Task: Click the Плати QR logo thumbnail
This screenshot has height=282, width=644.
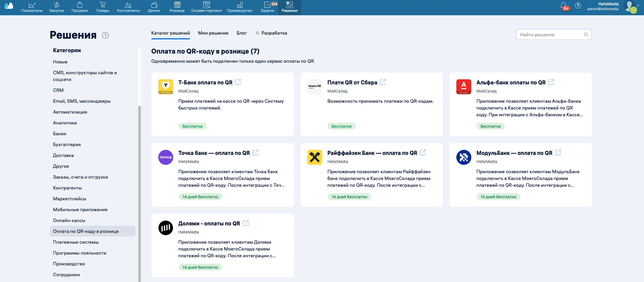Action: pyautogui.click(x=315, y=87)
